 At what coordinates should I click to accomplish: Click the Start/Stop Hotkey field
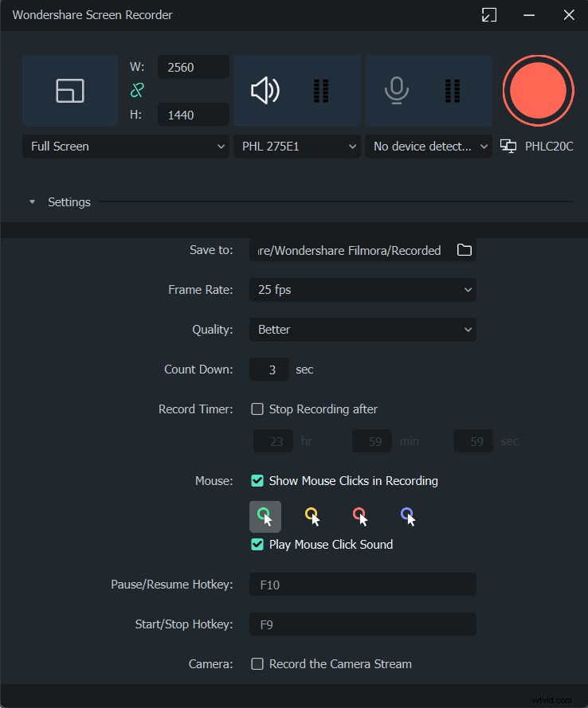tap(363, 624)
